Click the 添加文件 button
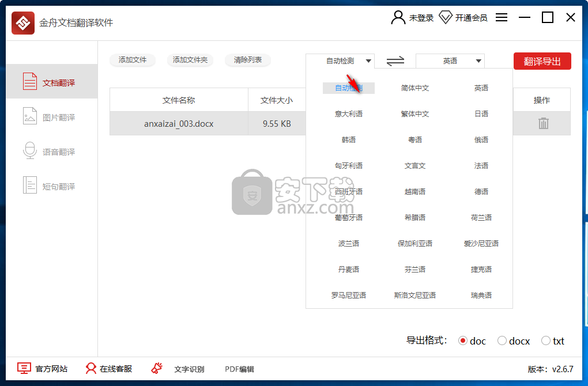The height and width of the screenshot is (386, 588). point(133,60)
